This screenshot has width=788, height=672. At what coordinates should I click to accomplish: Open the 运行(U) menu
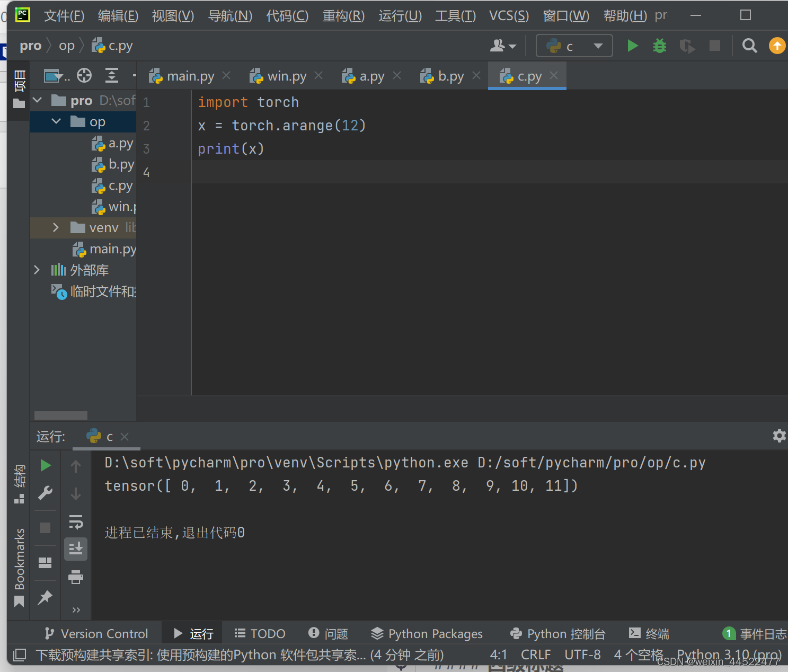pos(400,15)
